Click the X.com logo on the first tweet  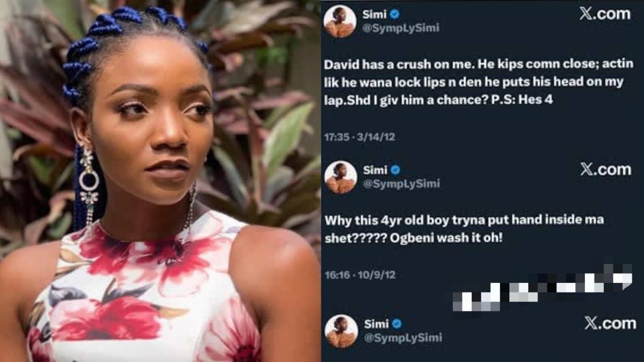[x=605, y=14]
